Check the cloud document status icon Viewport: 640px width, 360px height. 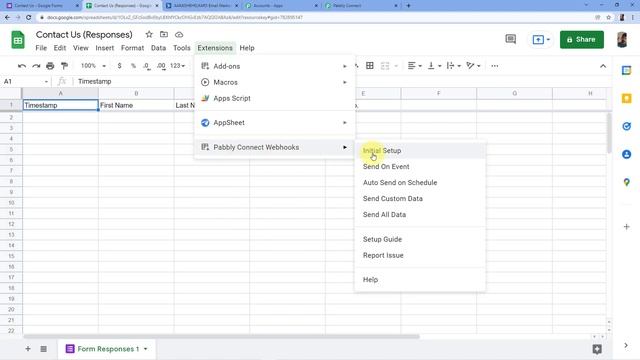click(x=179, y=35)
